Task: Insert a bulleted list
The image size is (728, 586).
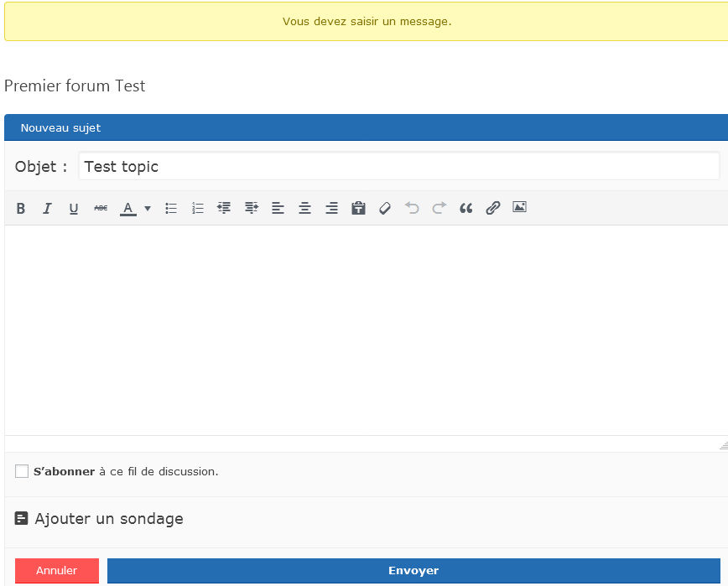Action: 171,208
